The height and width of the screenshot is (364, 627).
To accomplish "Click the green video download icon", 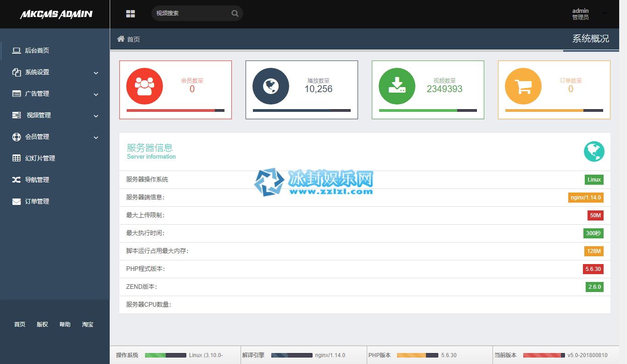I will [397, 86].
